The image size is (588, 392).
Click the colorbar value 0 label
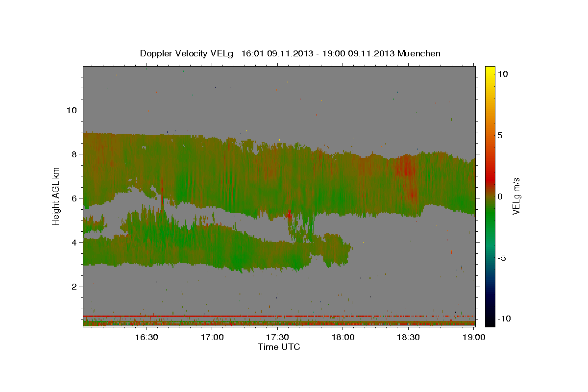[x=500, y=196]
